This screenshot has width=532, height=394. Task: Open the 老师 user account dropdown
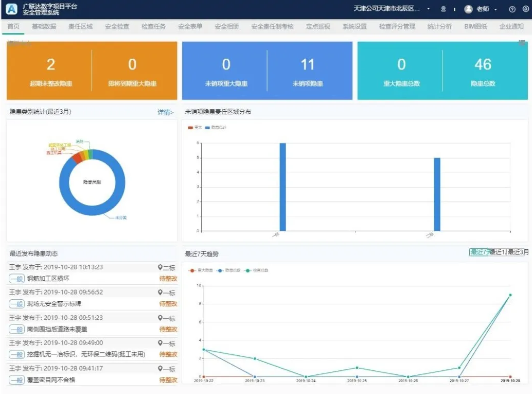[x=487, y=9]
